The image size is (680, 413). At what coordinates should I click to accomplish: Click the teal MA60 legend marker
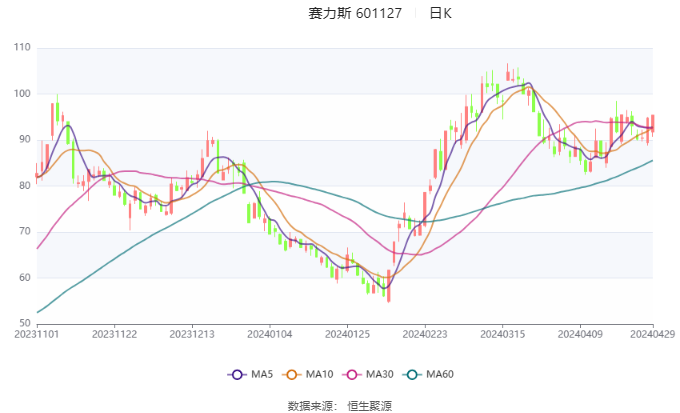pos(413,374)
